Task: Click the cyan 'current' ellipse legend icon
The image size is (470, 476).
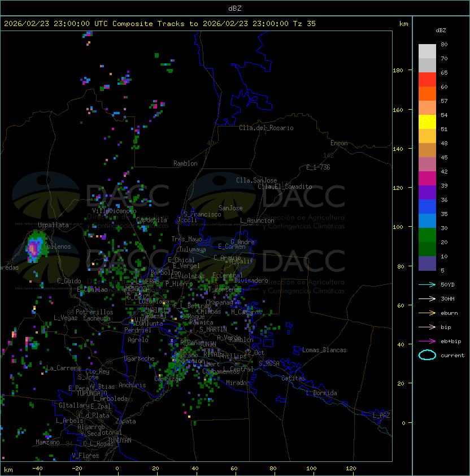Action: 427,355
